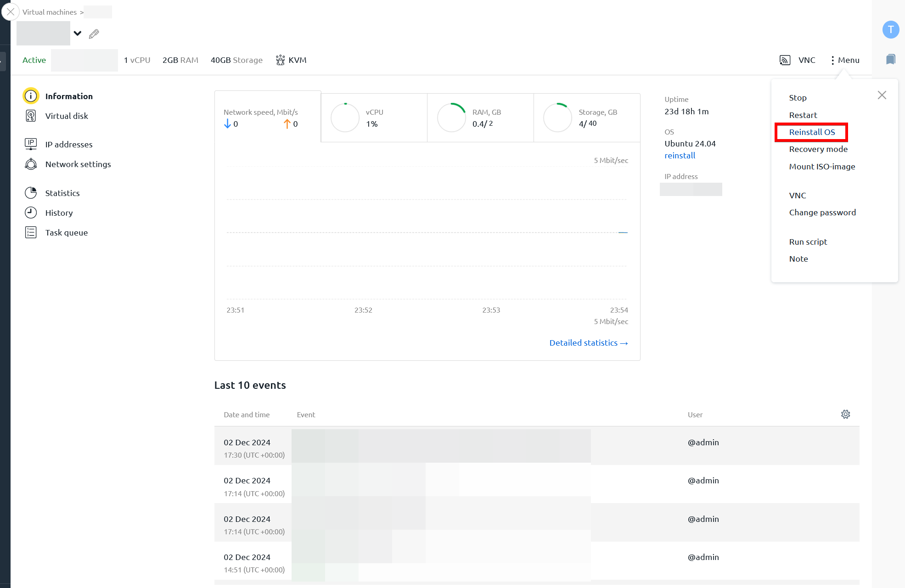This screenshot has height=588, width=905.
Task: Click the Statistics icon in sidebar
Action: [x=30, y=192]
